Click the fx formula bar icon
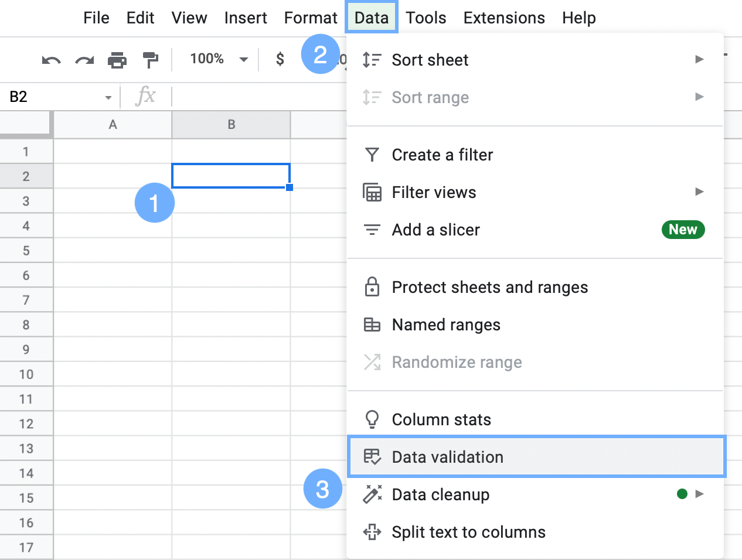Image resolution: width=742 pixels, height=560 pixels. 146,96
